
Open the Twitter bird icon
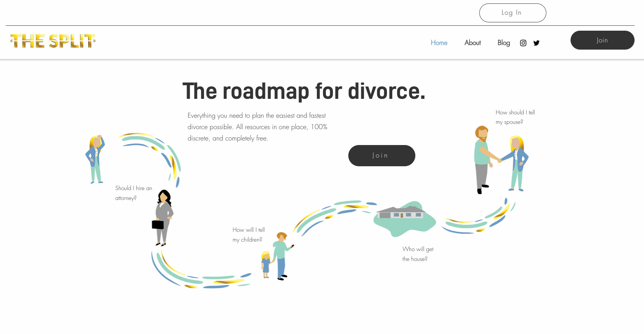(536, 43)
